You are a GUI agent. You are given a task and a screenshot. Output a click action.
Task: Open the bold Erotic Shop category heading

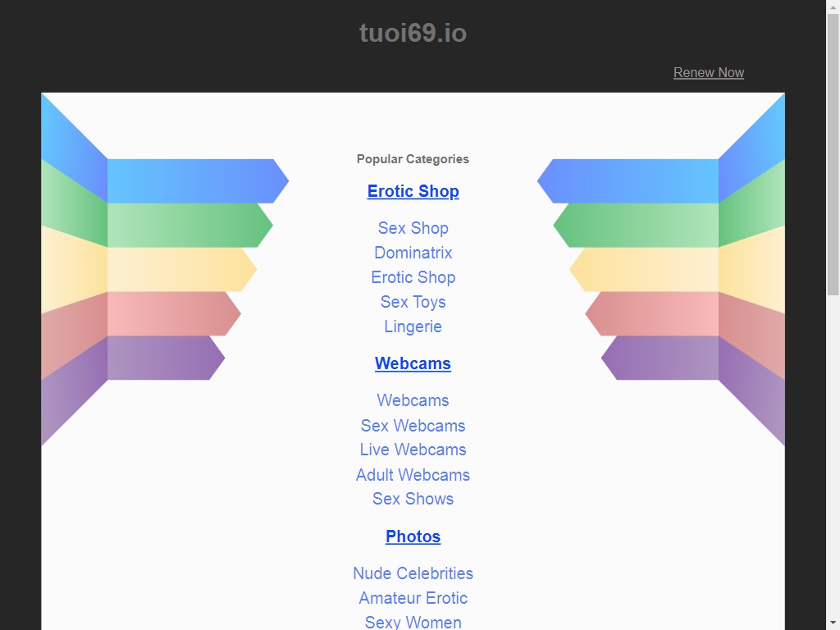[413, 191]
